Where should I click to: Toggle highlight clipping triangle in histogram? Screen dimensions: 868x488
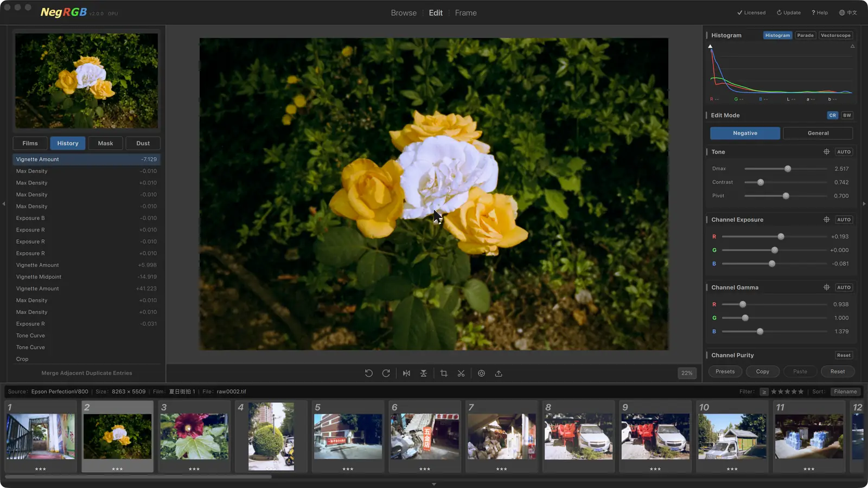852,47
